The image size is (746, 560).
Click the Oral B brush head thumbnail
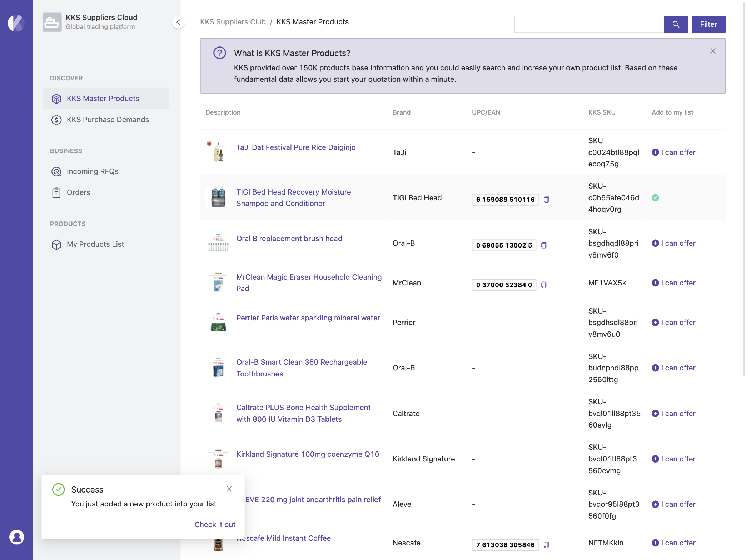click(218, 242)
